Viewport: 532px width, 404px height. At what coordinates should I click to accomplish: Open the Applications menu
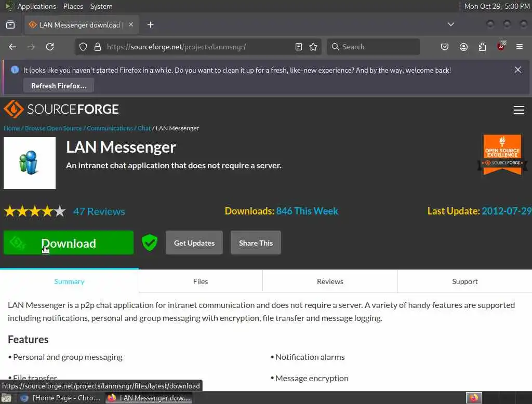pos(37,6)
